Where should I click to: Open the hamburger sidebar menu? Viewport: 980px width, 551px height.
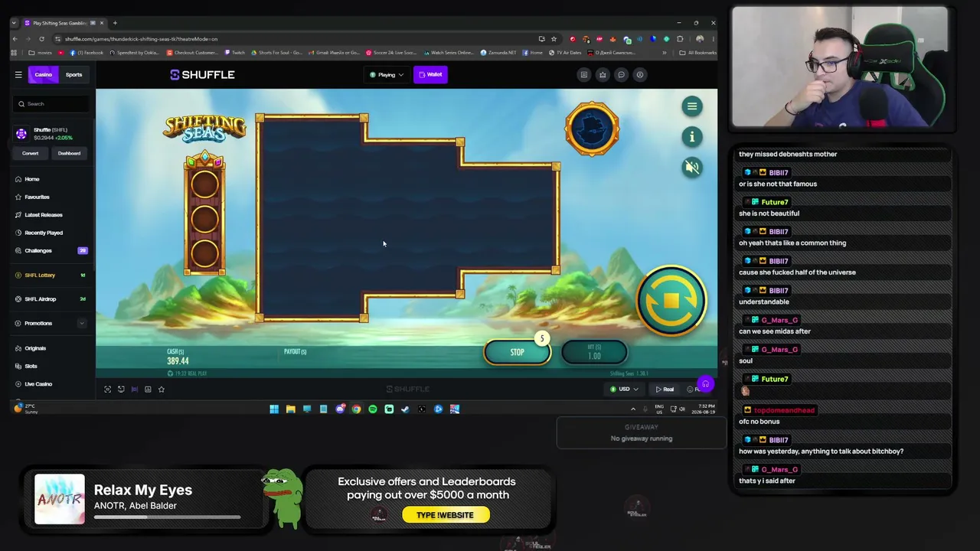pos(18,74)
